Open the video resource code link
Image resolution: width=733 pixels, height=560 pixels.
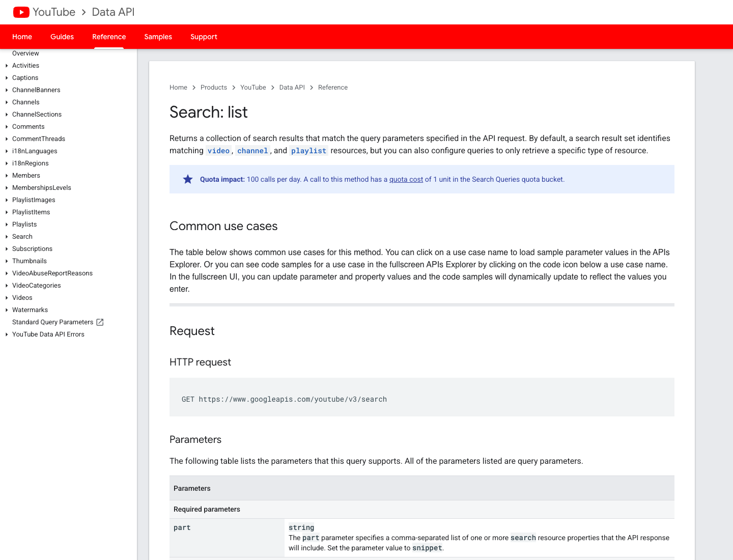[x=218, y=151]
